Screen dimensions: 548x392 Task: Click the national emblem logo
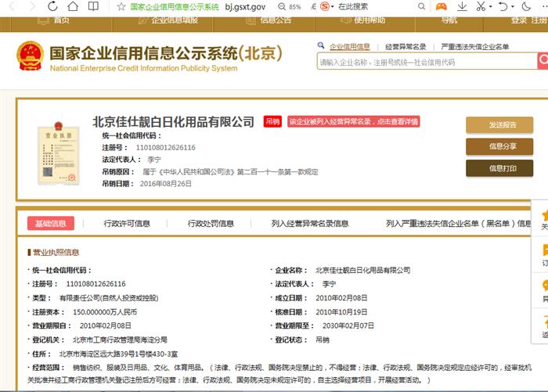(31, 56)
